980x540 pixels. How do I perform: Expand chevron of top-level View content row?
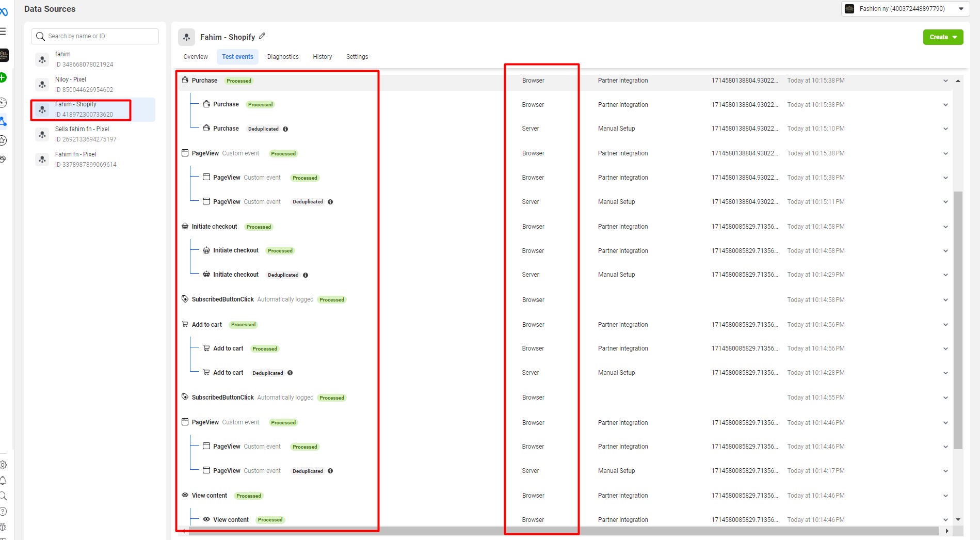(945, 496)
